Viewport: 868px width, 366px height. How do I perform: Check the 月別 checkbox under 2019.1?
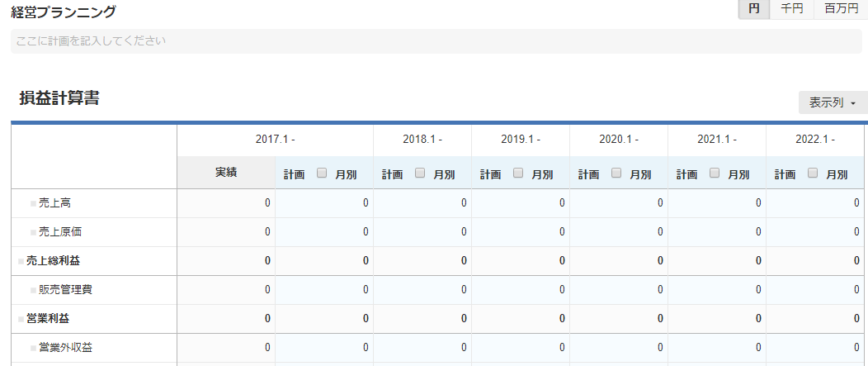(x=518, y=173)
